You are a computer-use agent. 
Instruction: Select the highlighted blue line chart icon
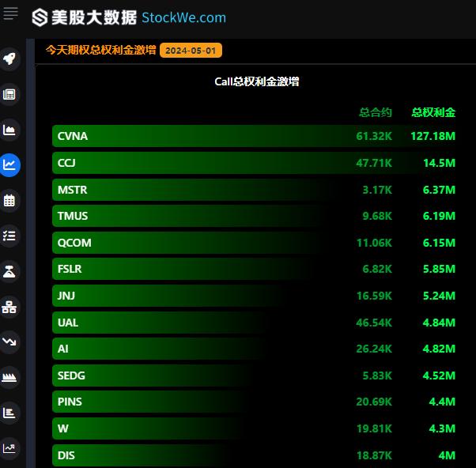pyautogui.click(x=9, y=165)
